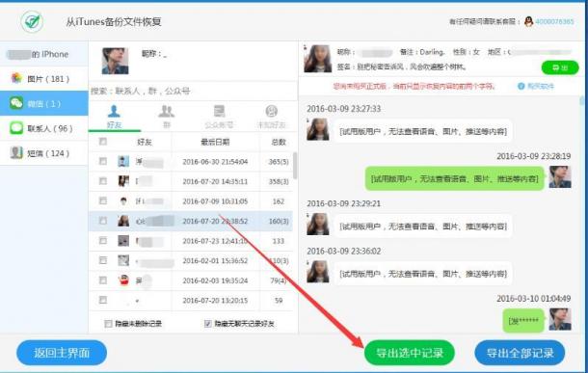Screen dimensions: 588x373
Task: Select the total count 59
Action: coord(279,301)
